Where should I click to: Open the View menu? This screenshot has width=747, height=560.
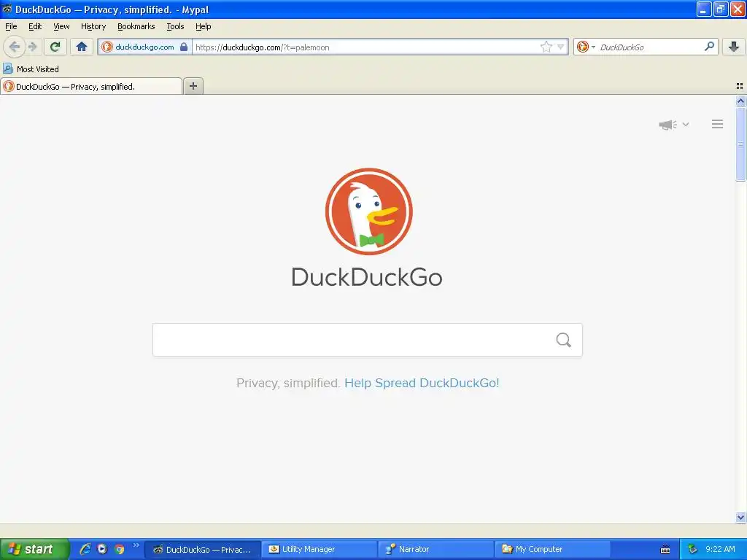click(x=61, y=26)
